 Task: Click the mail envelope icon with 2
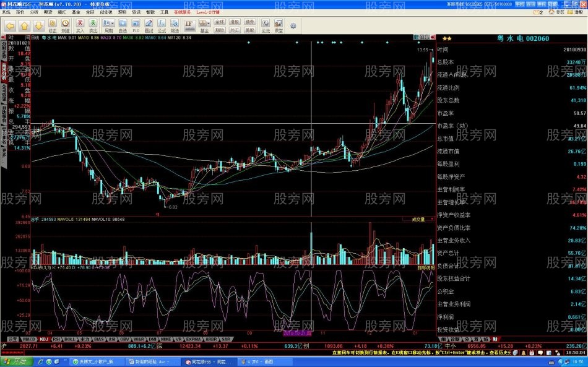(538, 12)
